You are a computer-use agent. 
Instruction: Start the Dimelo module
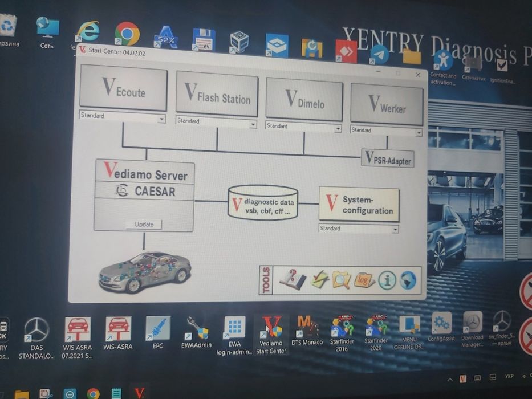tap(304, 99)
